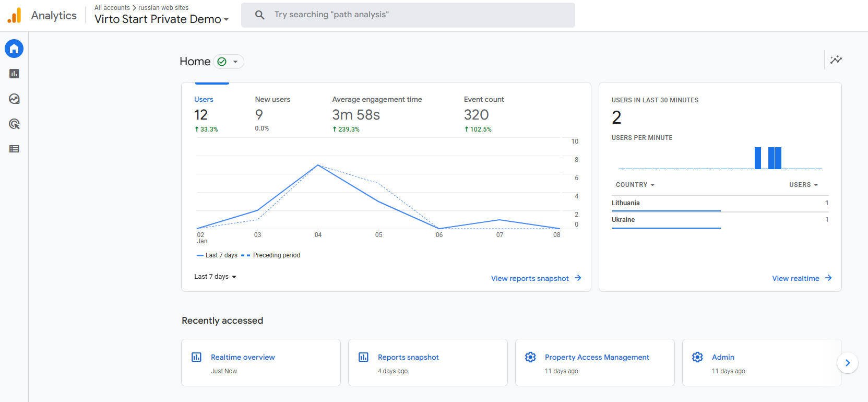Open the Home icon in sidebar
Viewport: 868px width, 402px height.
(14, 49)
